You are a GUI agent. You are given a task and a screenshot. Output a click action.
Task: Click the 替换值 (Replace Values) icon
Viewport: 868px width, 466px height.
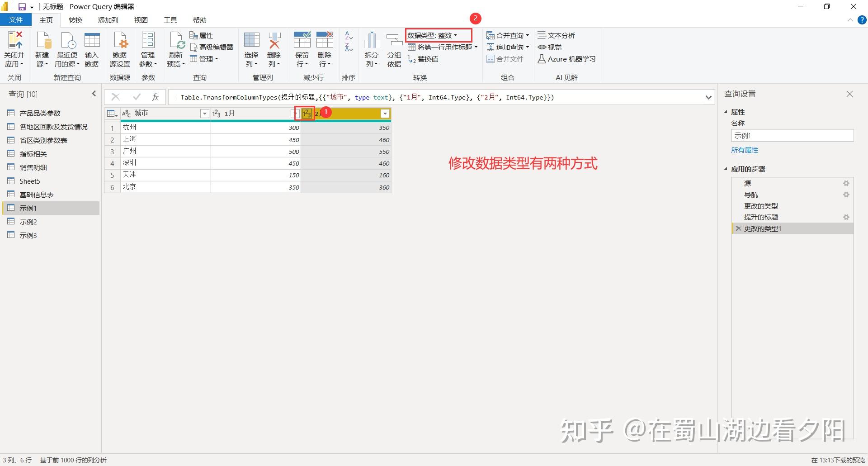423,59
